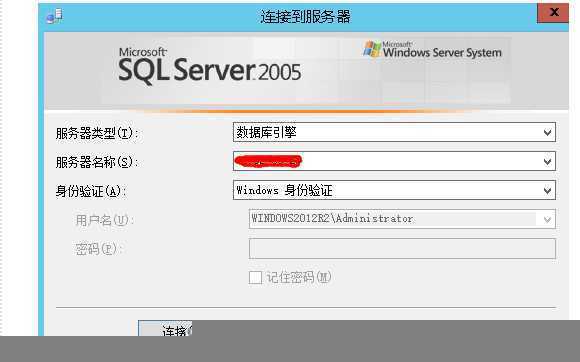
Task: Expand the 服务器名称 dropdown arrow
Action: pos(547,162)
